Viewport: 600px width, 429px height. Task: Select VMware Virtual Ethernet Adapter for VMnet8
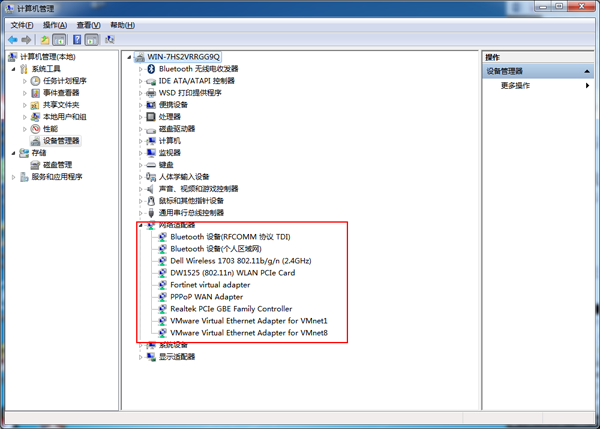(248, 333)
